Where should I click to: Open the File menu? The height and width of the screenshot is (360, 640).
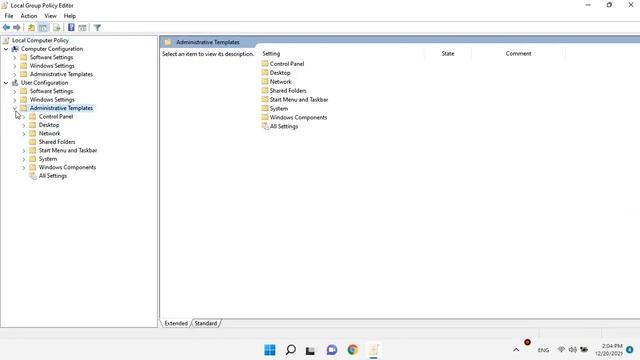(9, 16)
